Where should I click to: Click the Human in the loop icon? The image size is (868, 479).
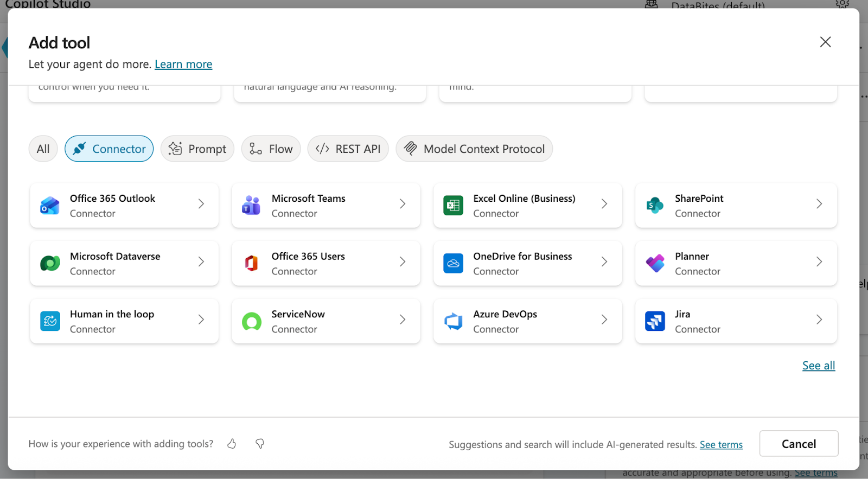[50, 321]
